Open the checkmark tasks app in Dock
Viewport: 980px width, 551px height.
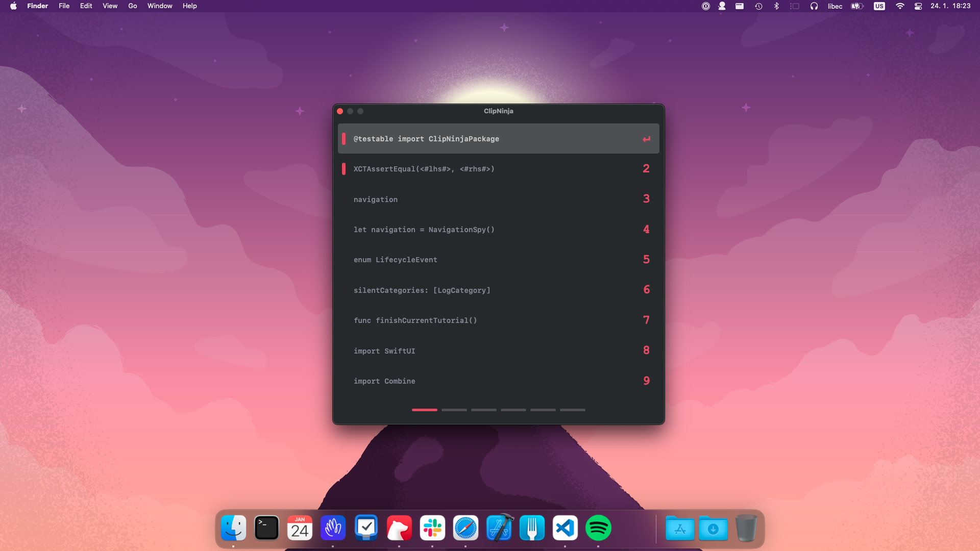click(366, 528)
